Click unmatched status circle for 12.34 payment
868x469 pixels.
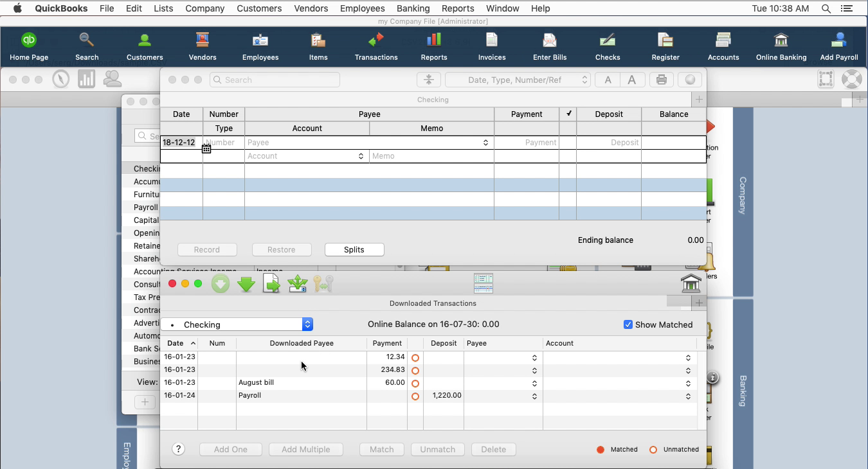click(415, 358)
